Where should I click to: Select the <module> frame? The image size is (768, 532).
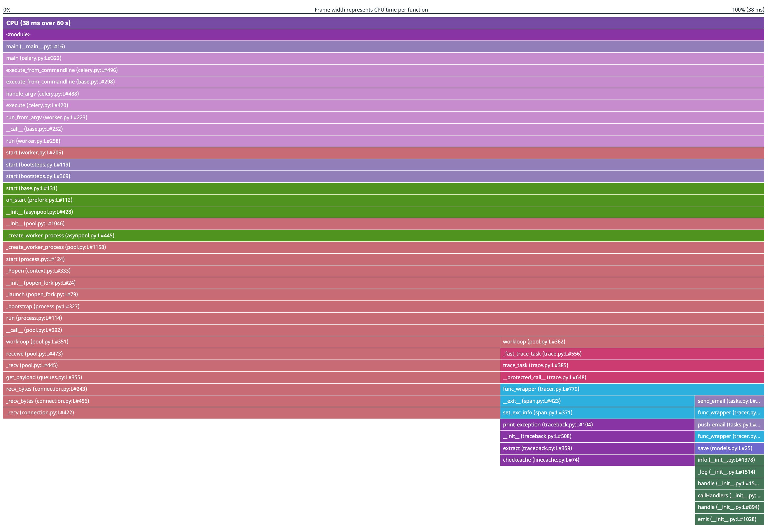(x=383, y=35)
